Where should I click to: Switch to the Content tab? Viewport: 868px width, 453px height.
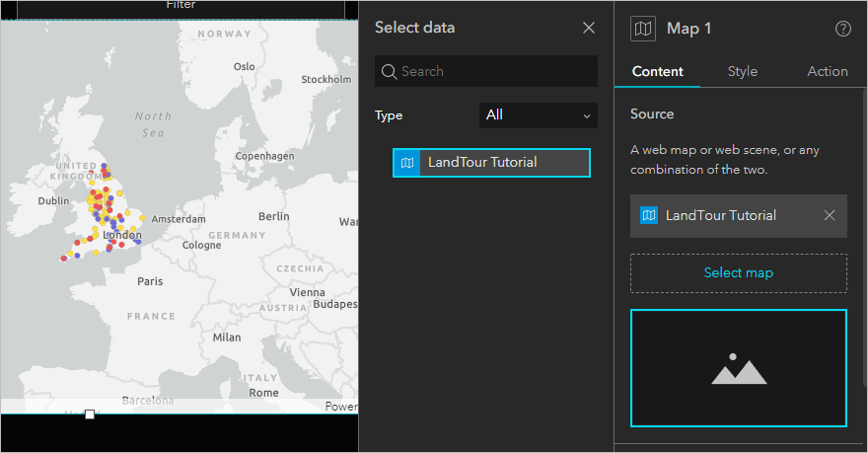click(x=657, y=71)
